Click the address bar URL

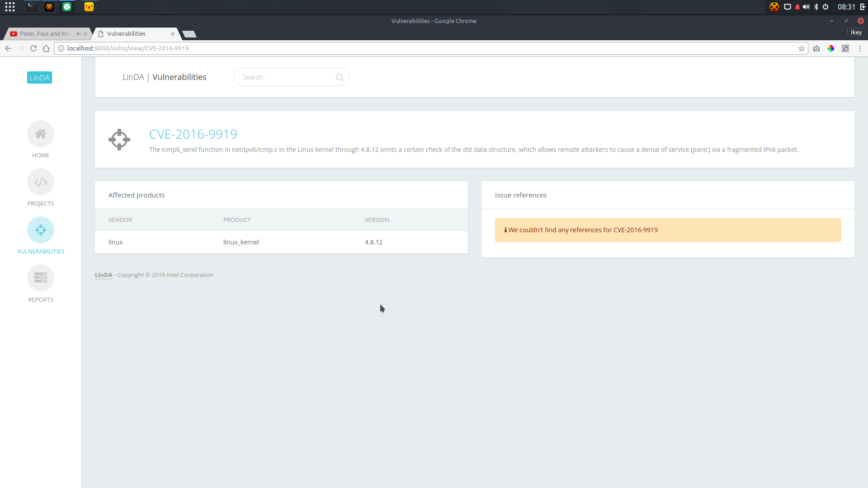tap(128, 48)
